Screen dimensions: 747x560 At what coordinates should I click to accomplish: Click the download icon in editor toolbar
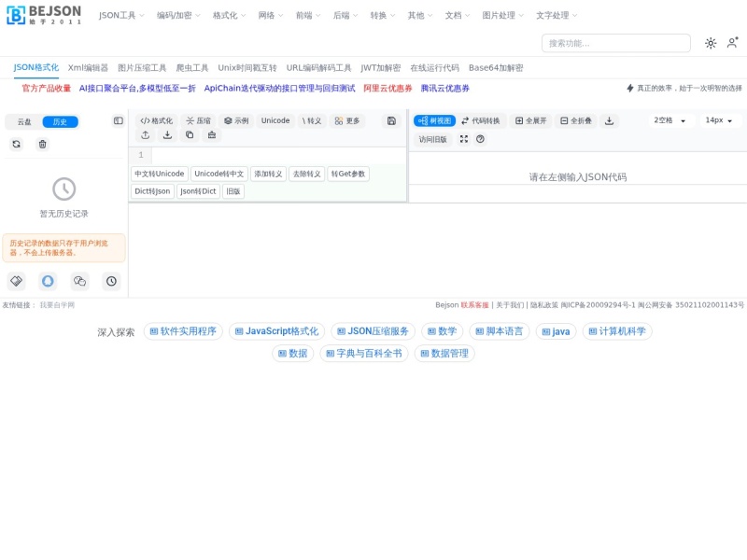[x=167, y=135]
